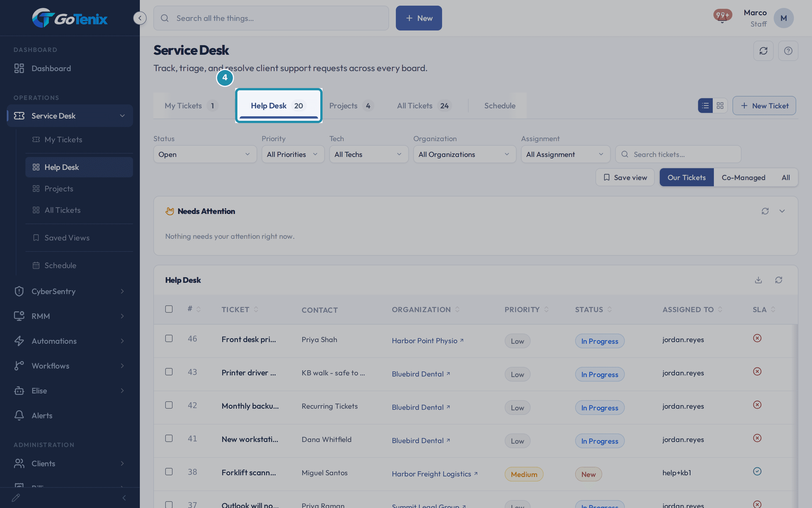Click the pencil edit icon at sidebar bottom
This screenshot has height=508, width=812.
[x=16, y=498]
